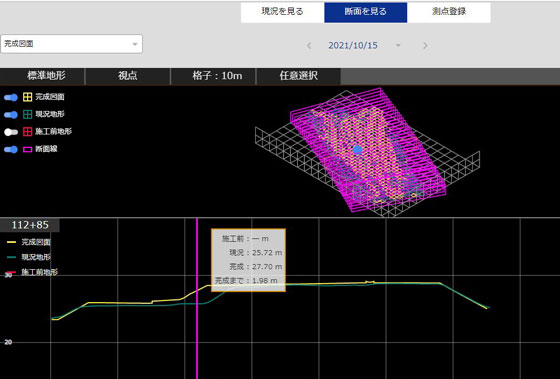
Task: Click the magenta 断面線 rectangle icon
Action: [28, 149]
